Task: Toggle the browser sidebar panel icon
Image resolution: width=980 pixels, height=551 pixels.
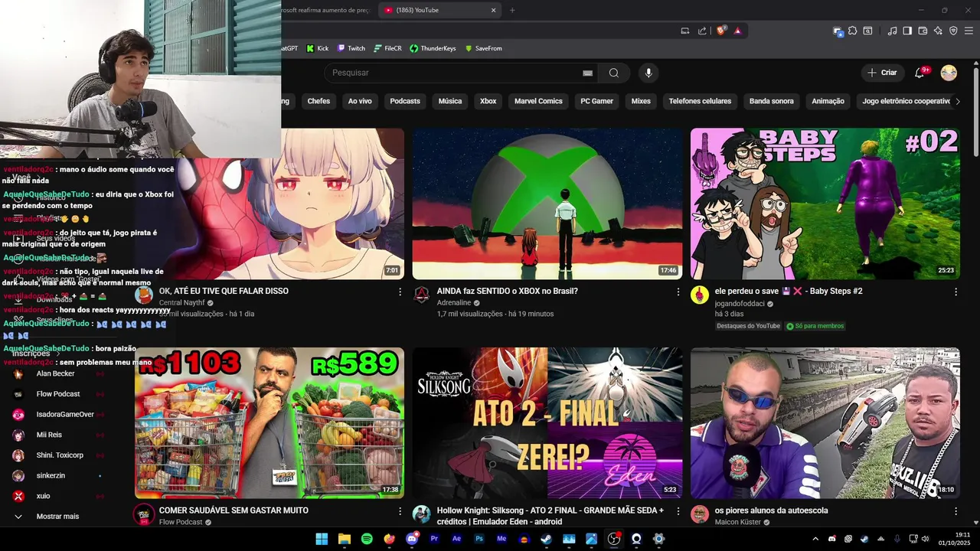Action: tap(907, 31)
